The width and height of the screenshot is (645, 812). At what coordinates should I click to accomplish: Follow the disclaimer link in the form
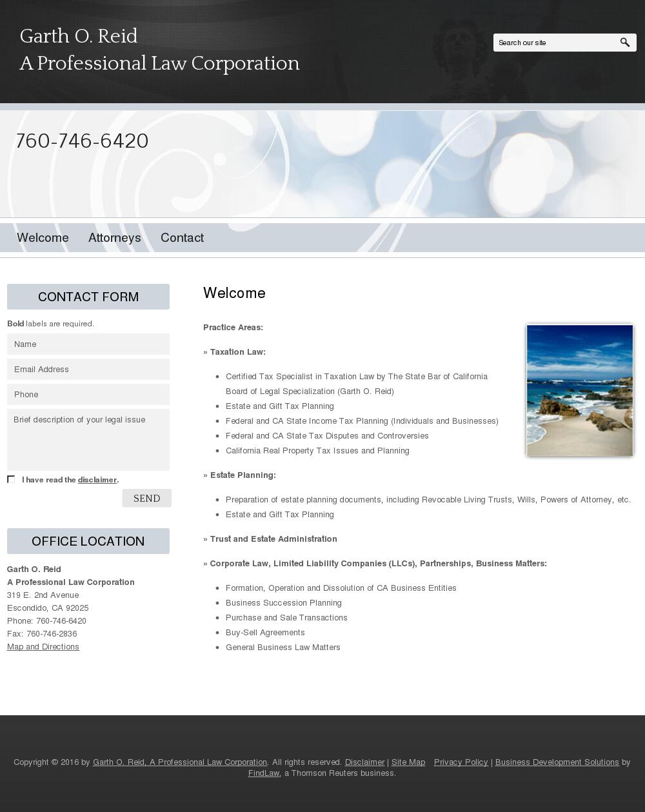(x=97, y=480)
